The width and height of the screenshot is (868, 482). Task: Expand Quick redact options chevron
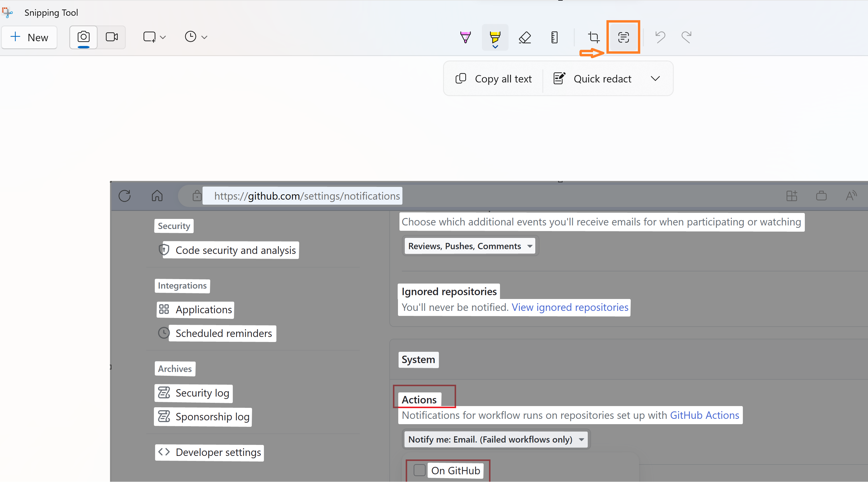(655, 79)
